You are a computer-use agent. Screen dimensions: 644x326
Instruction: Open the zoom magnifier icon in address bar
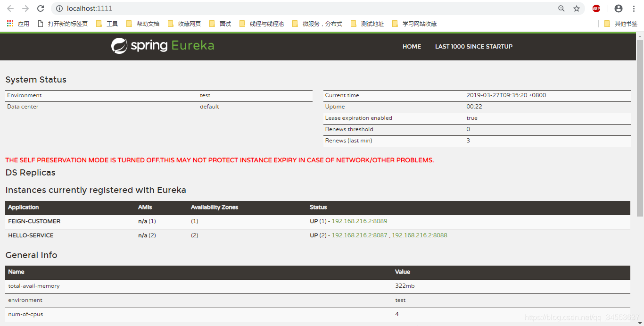click(561, 8)
